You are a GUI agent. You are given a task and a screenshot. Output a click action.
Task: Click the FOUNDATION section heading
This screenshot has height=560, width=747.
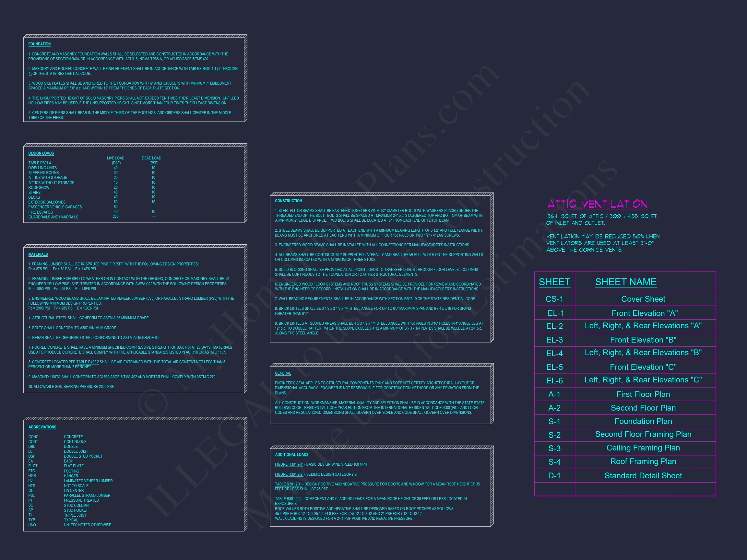pyautogui.click(x=40, y=44)
